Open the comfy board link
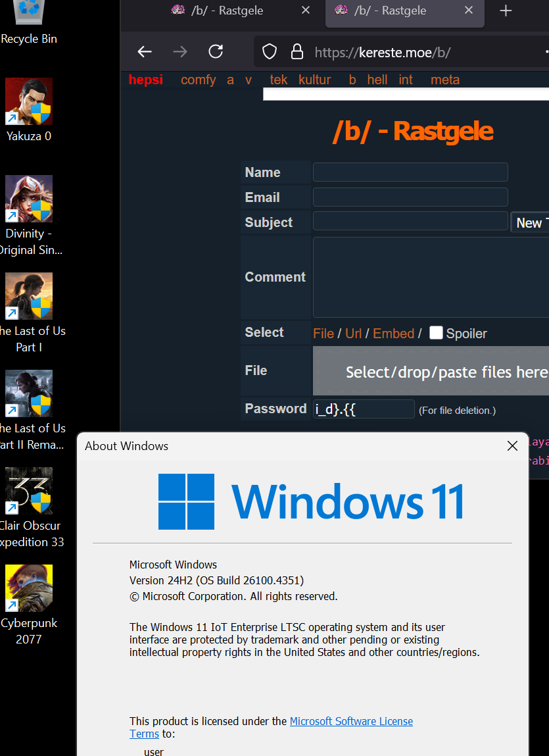 pyautogui.click(x=198, y=80)
